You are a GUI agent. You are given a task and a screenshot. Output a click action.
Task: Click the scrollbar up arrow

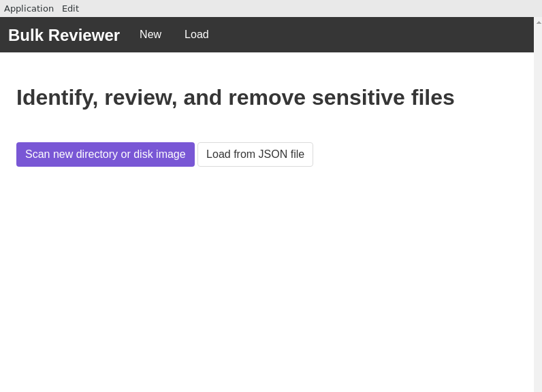(x=539, y=22)
